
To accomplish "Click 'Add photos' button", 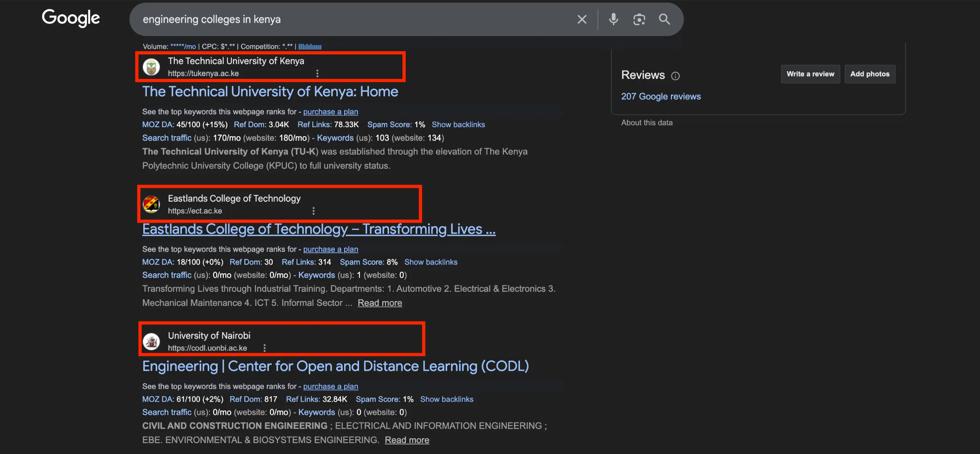I will click(x=870, y=74).
